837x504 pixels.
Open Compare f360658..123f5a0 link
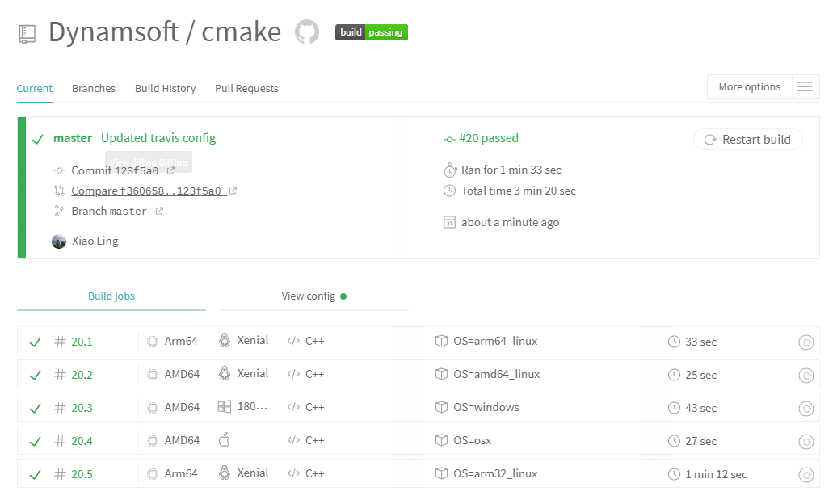pyautogui.click(x=146, y=191)
